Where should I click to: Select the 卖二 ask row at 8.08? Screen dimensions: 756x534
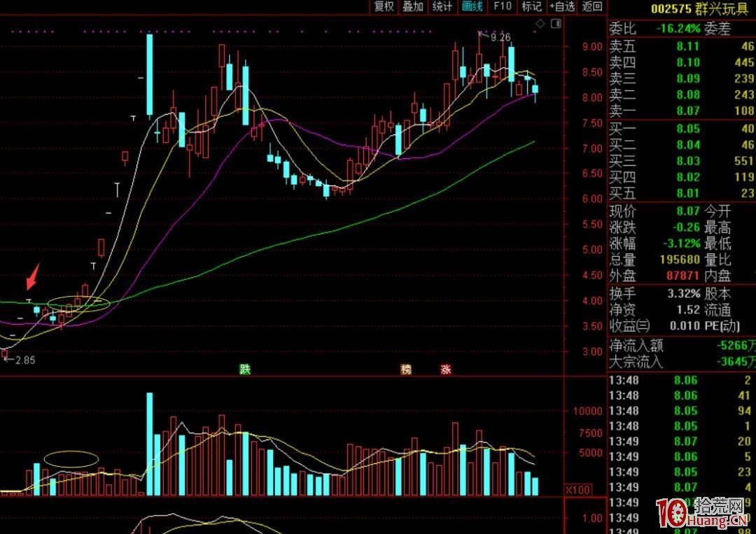pyautogui.click(x=681, y=94)
